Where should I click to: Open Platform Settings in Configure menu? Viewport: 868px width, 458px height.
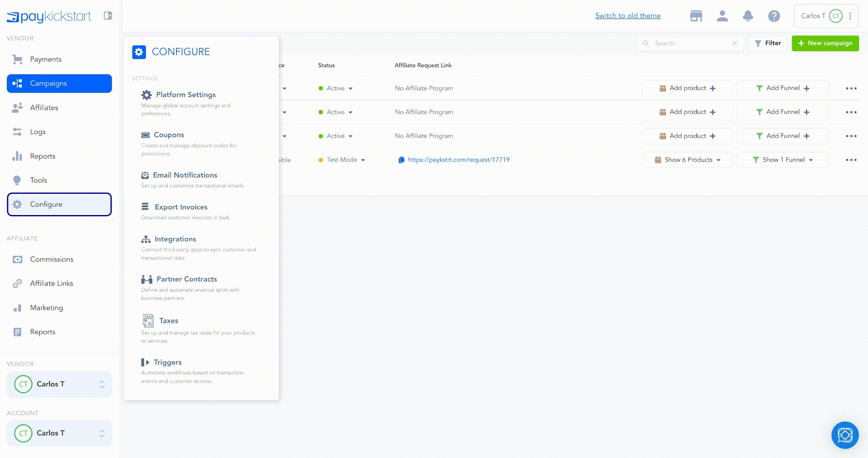(x=185, y=95)
